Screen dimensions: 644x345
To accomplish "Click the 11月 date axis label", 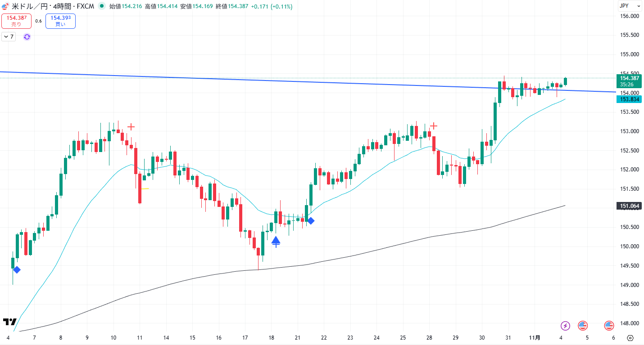I will coord(534,338).
